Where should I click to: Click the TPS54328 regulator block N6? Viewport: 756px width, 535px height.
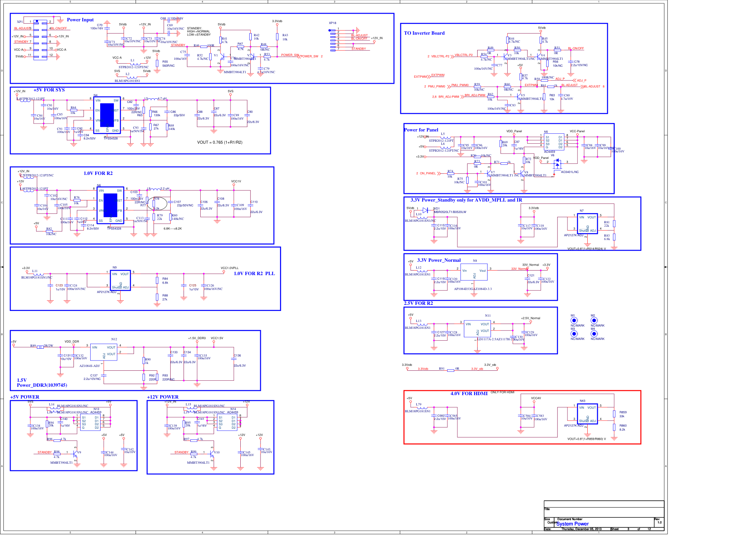pyautogui.click(x=110, y=205)
